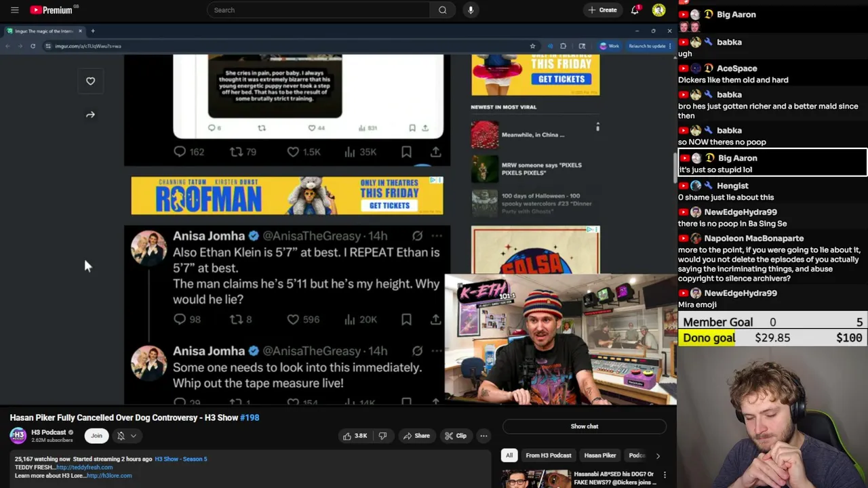Click share icon on 596-likes tweet

(435, 319)
